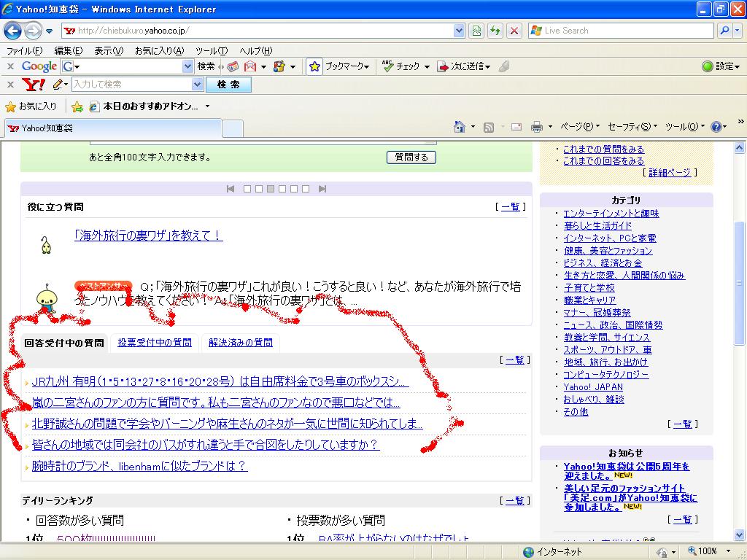Go to first slide with skip-back arrow

(231, 189)
